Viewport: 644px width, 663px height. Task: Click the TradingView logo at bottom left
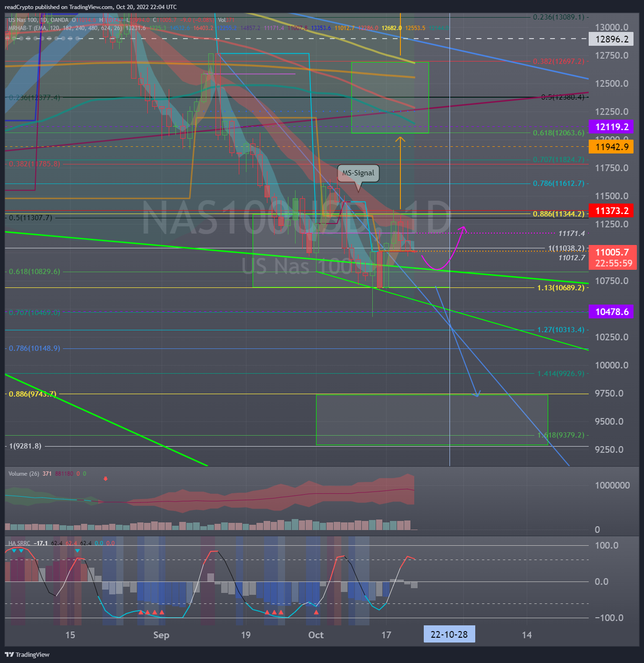coord(27,654)
